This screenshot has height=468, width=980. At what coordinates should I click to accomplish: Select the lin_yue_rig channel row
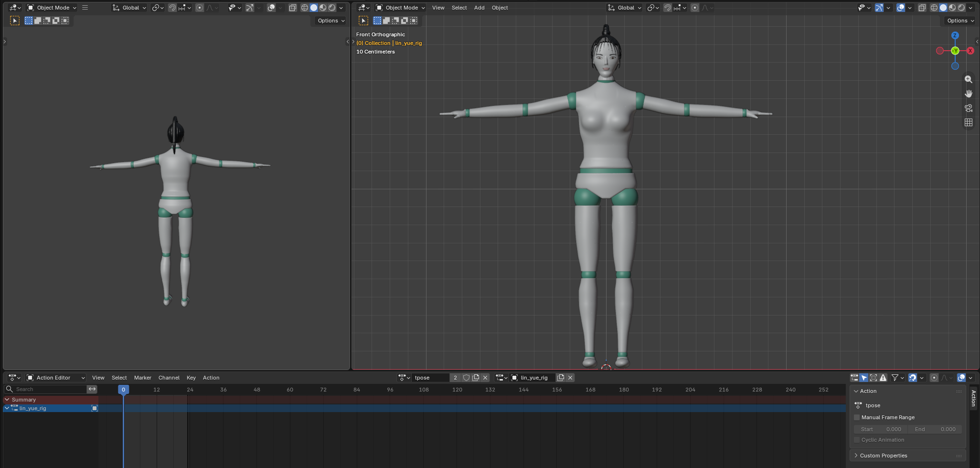click(x=51, y=408)
